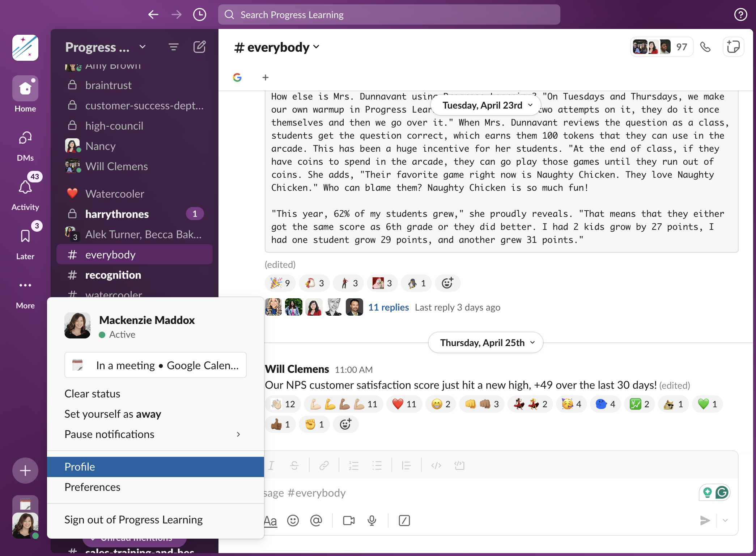Screen dimensions: 756x556
Task: Open the 11 replies thread link
Action: [x=388, y=307]
